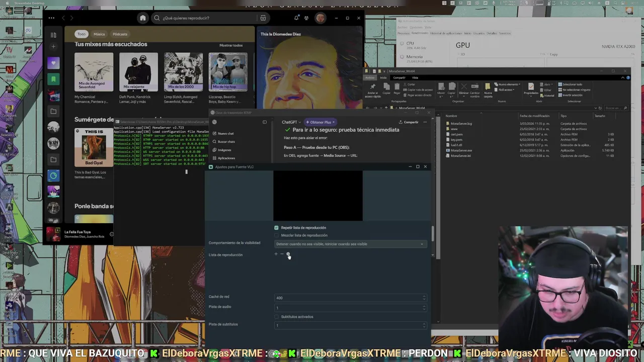The height and width of the screenshot is (362, 644).
Task: Click Nueva carpeta in Explorer ribbon
Action: click(488, 89)
